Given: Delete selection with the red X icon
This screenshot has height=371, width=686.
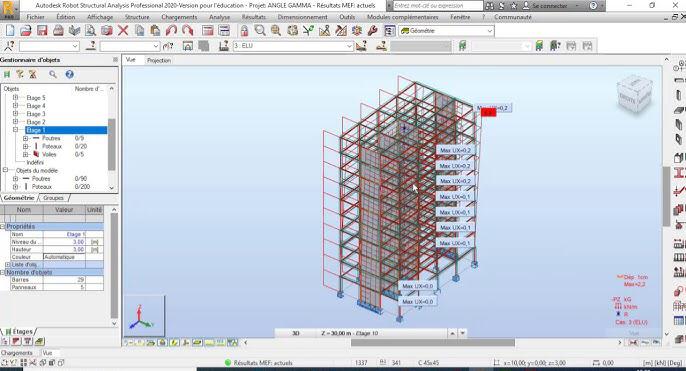Looking at the screenshot, I should 123,30.
